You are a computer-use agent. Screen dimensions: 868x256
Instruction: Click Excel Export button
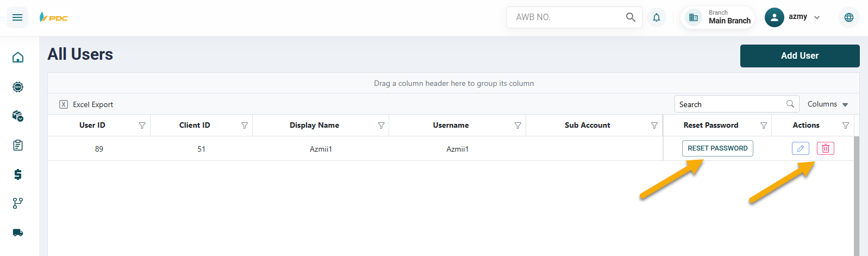[x=86, y=104]
